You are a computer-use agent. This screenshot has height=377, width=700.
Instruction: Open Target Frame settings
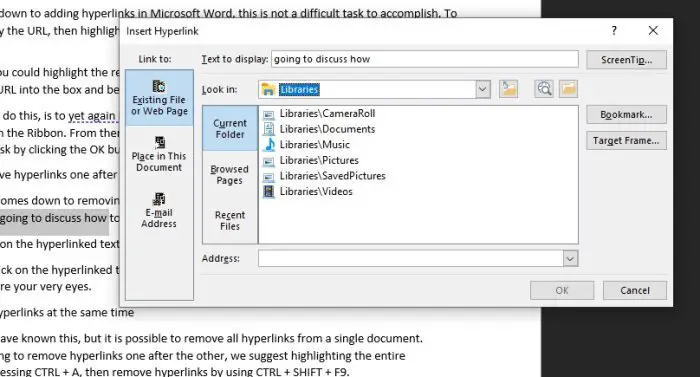click(x=626, y=141)
